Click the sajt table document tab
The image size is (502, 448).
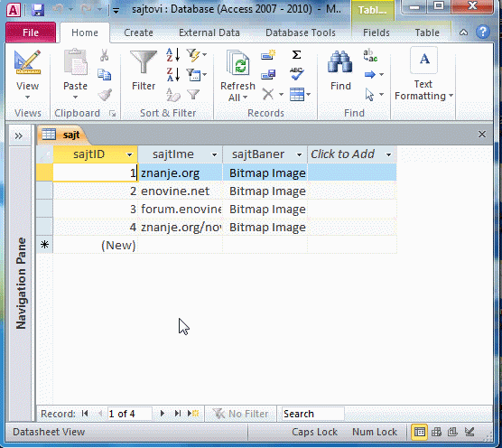tap(62, 135)
